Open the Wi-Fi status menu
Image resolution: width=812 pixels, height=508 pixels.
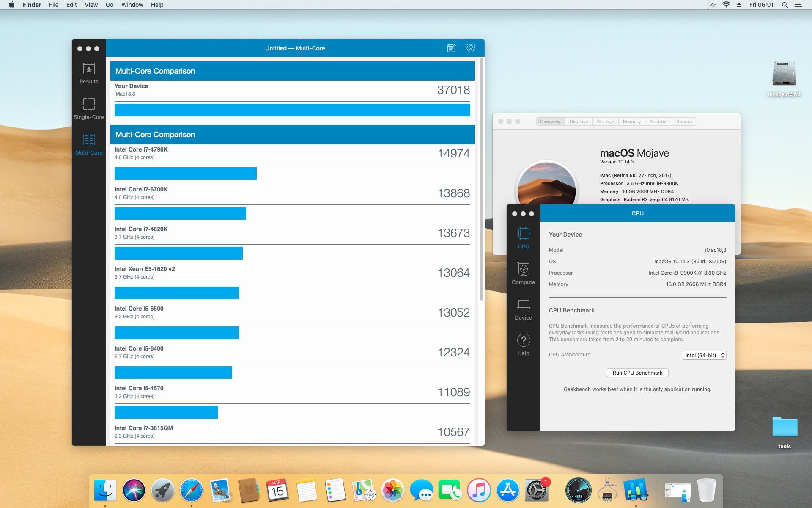[x=726, y=5]
